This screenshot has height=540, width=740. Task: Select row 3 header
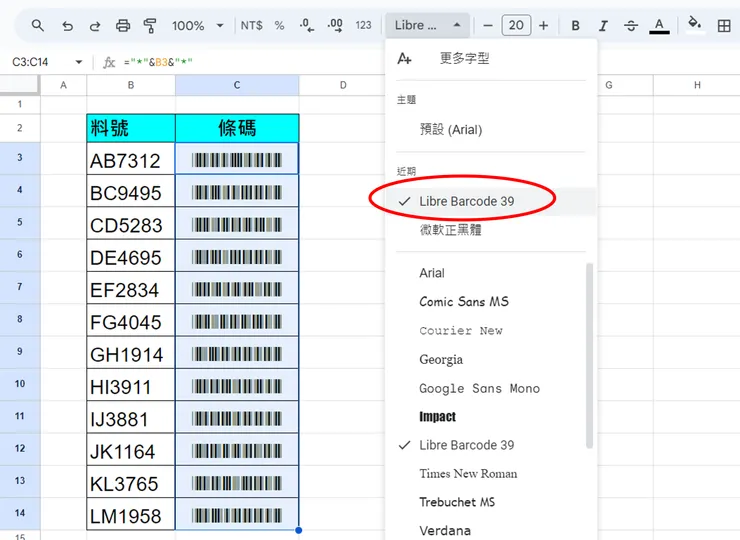pyautogui.click(x=20, y=158)
